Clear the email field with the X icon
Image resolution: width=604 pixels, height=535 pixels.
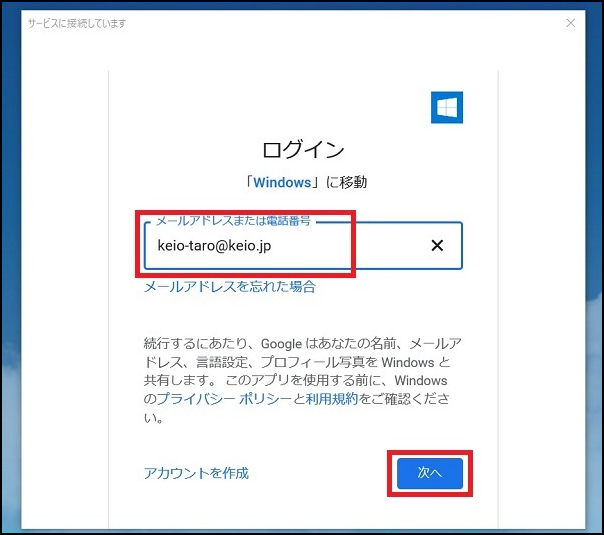(437, 246)
